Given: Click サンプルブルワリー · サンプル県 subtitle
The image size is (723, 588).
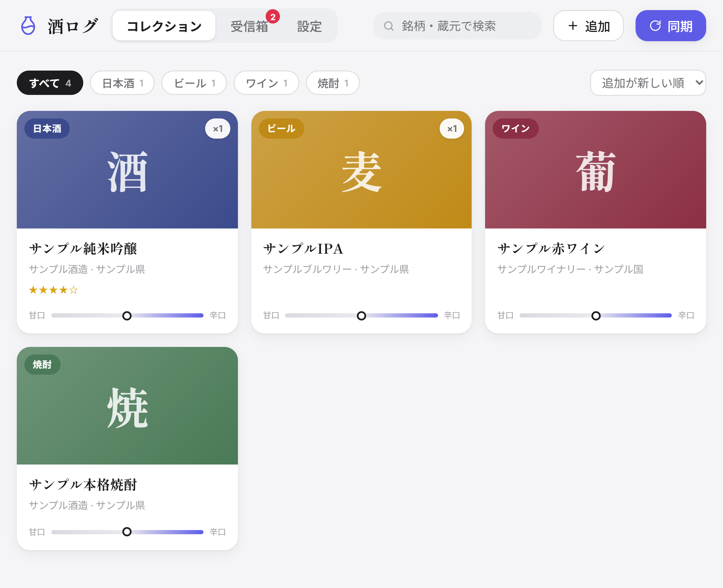Looking at the screenshot, I should pos(336,269).
